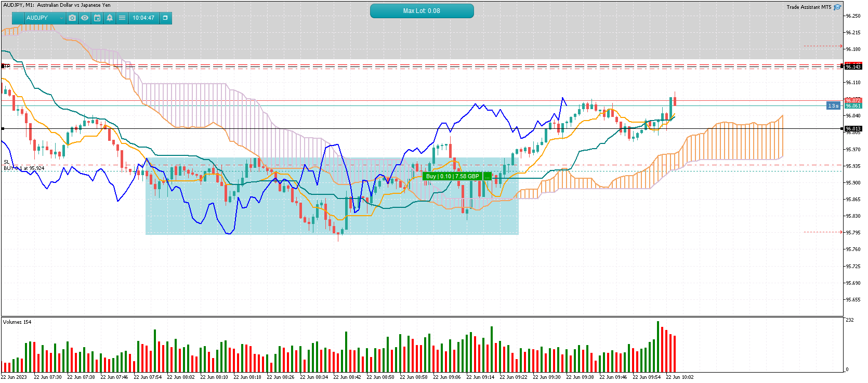Click the restore window icon beside the clock
The height and width of the screenshot is (383, 868).
coord(165,18)
